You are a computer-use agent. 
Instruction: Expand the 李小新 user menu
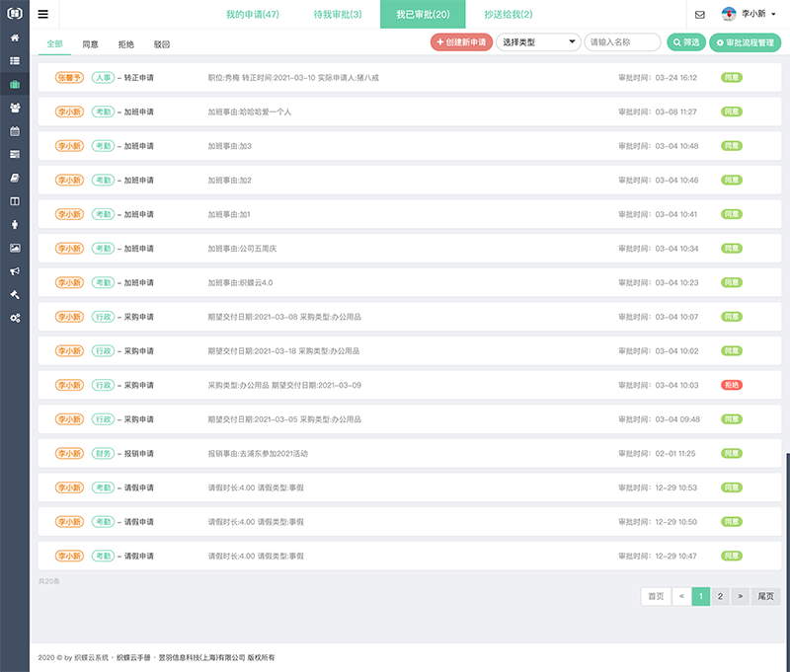pyautogui.click(x=750, y=15)
